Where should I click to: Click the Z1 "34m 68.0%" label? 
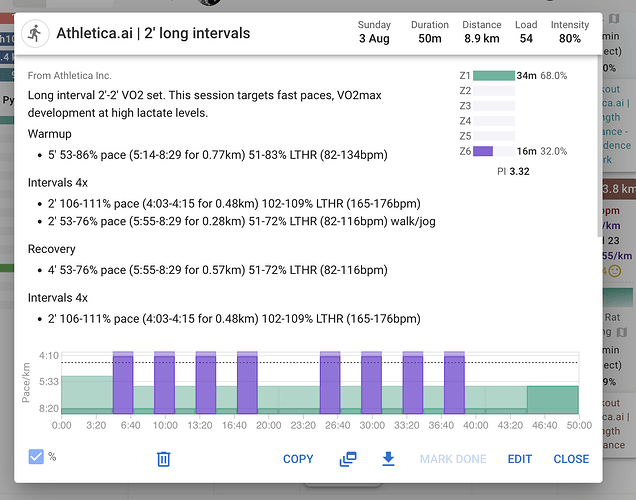pos(541,75)
